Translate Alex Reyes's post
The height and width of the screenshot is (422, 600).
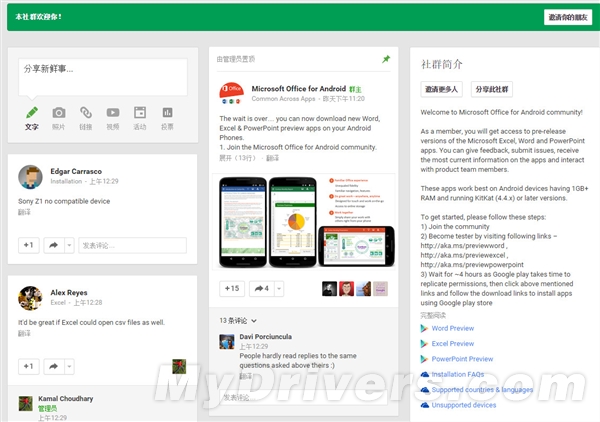[24, 333]
